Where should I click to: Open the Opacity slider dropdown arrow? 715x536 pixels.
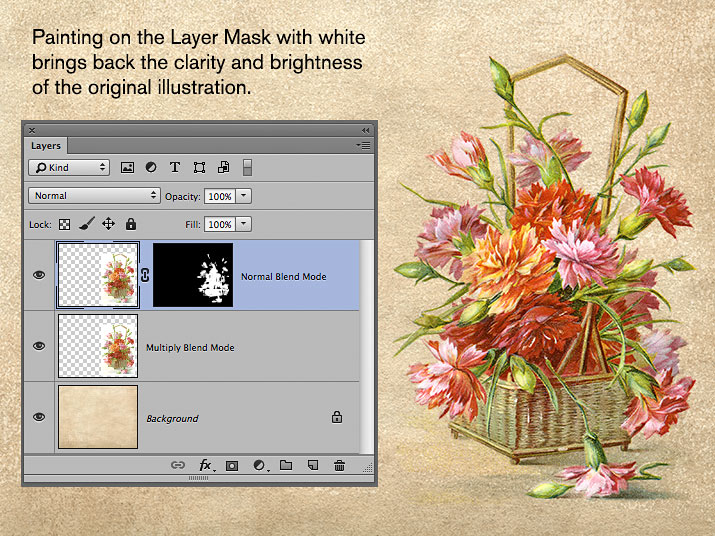pyautogui.click(x=244, y=196)
